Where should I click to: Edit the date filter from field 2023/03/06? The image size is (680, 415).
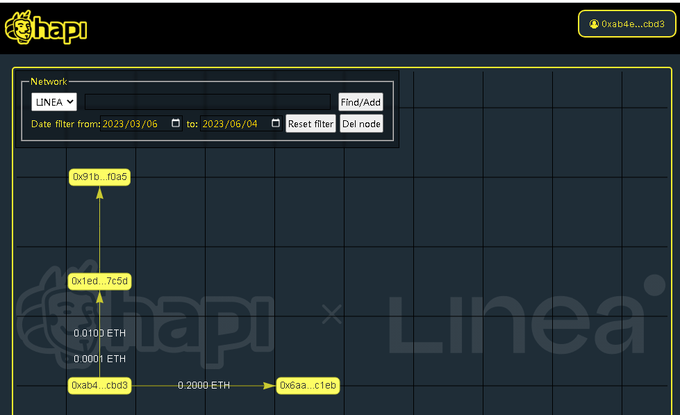(141, 124)
